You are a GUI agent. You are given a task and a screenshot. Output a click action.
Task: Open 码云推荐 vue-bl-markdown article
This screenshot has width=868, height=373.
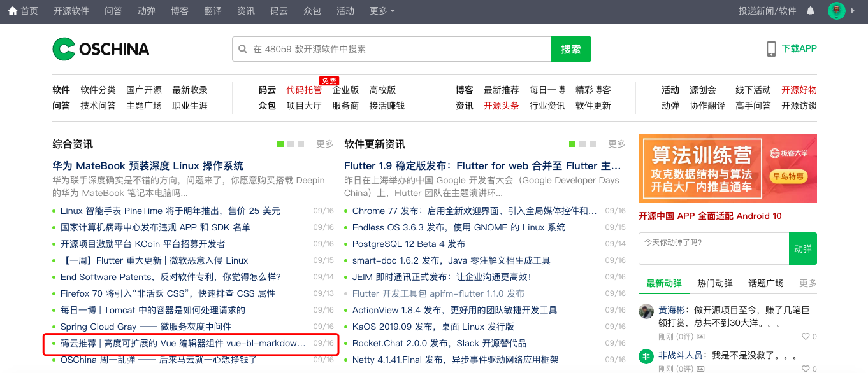coord(183,343)
